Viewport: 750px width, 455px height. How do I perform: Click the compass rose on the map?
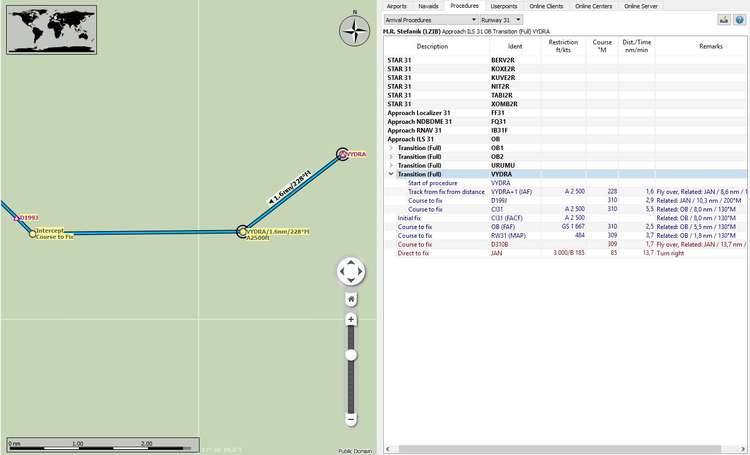[x=353, y=32]
